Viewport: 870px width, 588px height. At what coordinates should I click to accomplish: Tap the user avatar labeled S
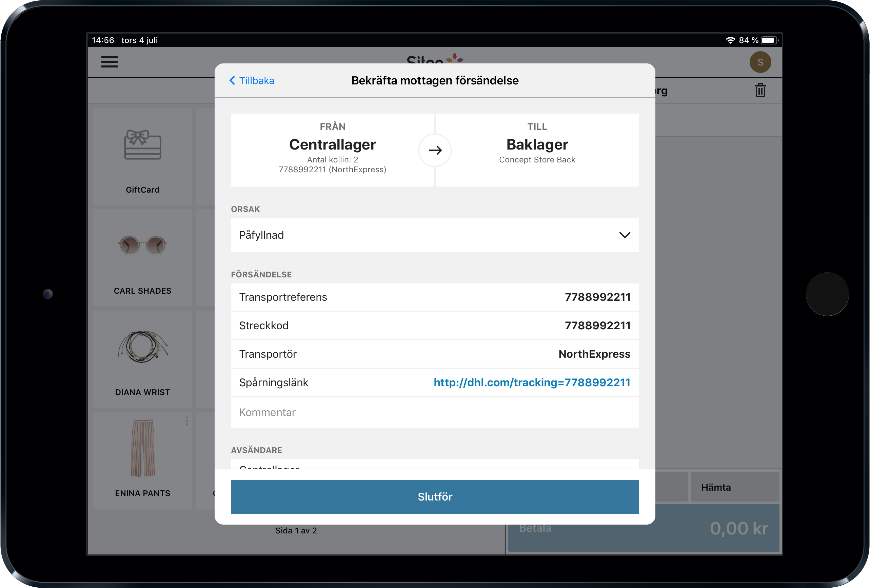(760, 62)
